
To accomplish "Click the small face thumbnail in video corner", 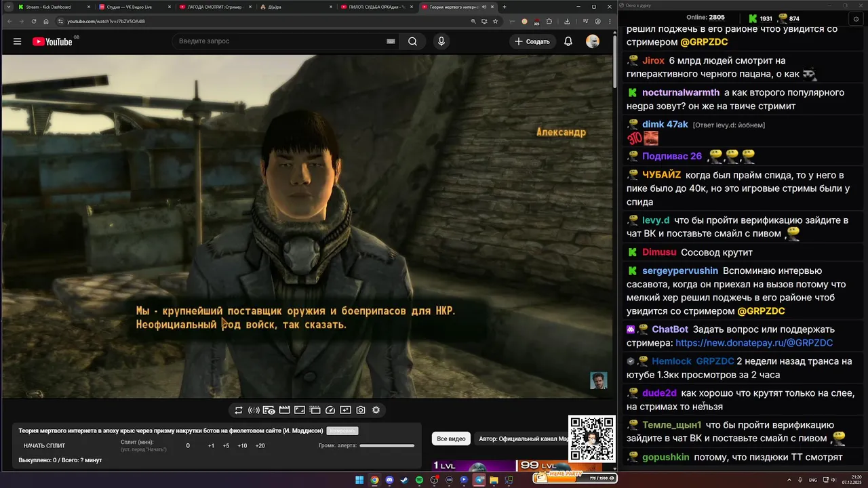I will (598, 380).
